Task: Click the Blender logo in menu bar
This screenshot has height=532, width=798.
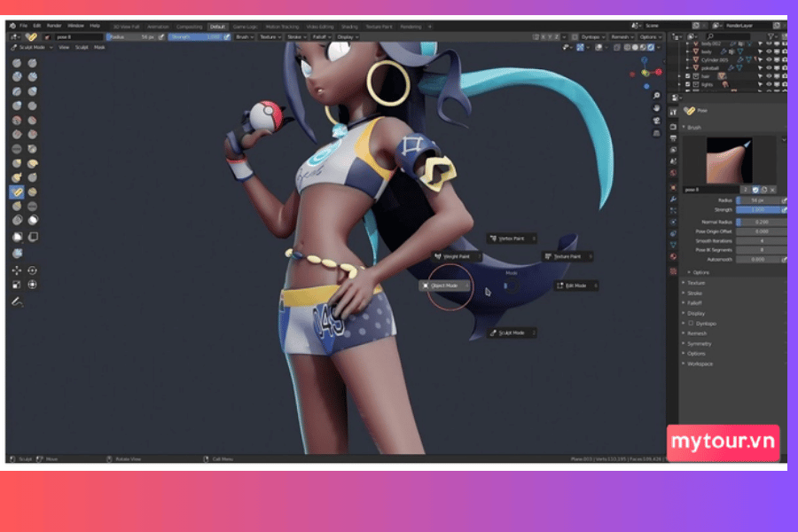Action: point(12,27)
